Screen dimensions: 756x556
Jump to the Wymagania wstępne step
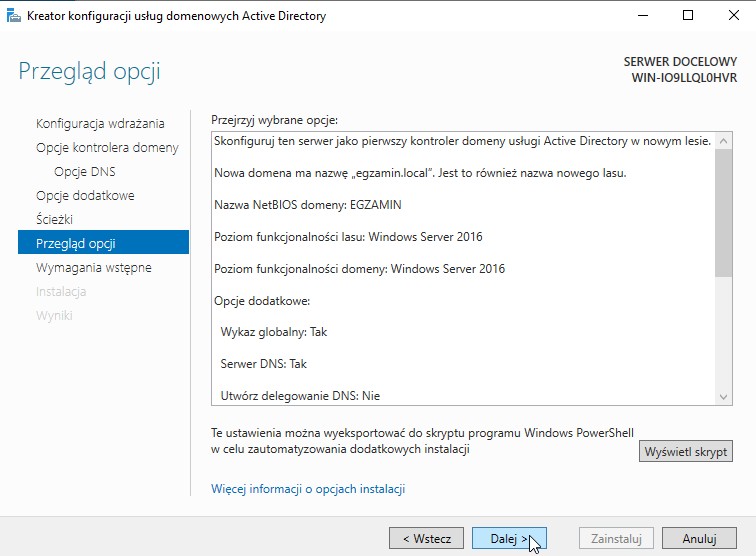[94, 268]
